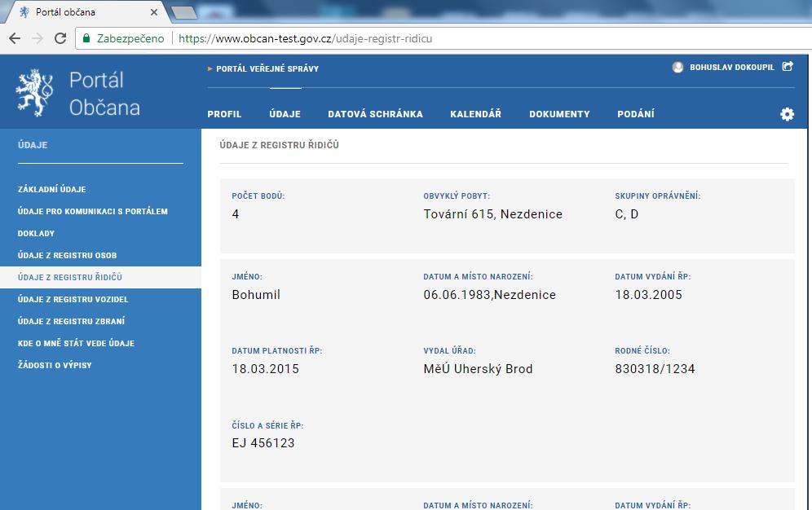Click the Czech lion emblem logo
Viewport: 812px width, 510px height.
pos(34,93)
